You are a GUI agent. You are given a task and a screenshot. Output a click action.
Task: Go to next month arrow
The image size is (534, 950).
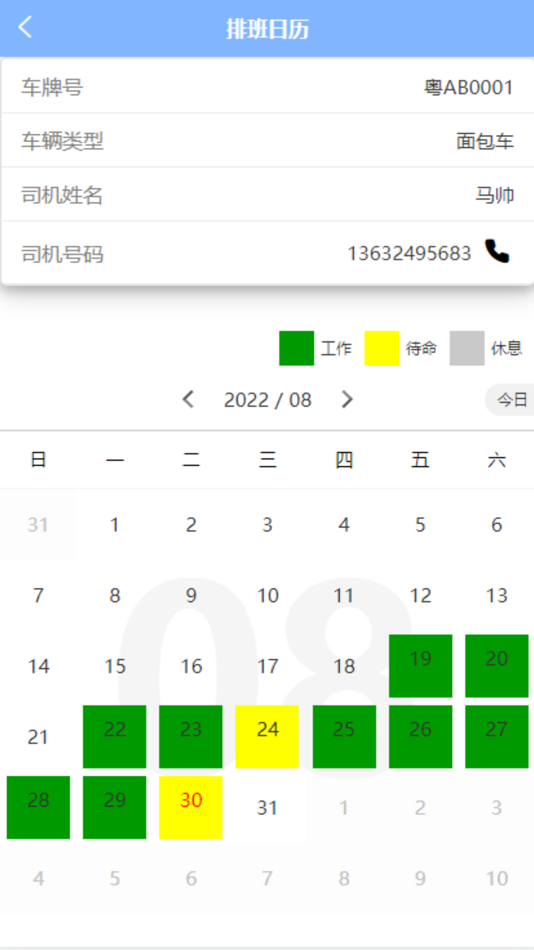click(x=347, y=399)
